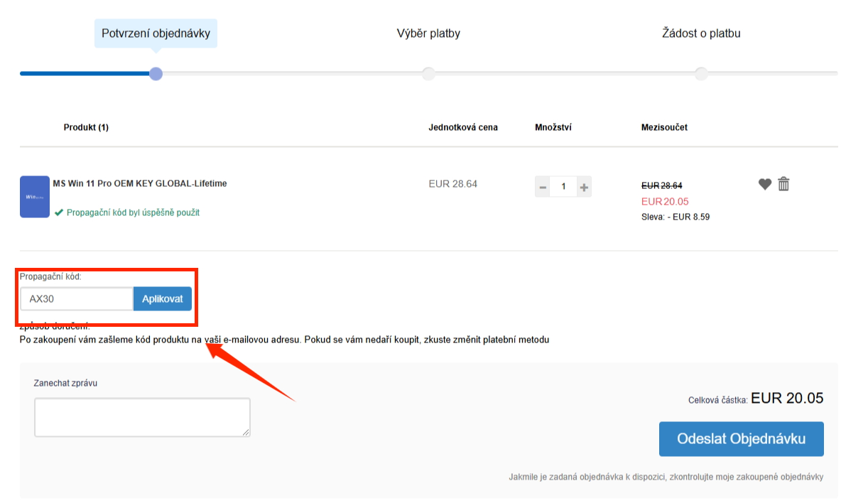
Task: Click the green promo success checkmark
Action: pos(59,212)
